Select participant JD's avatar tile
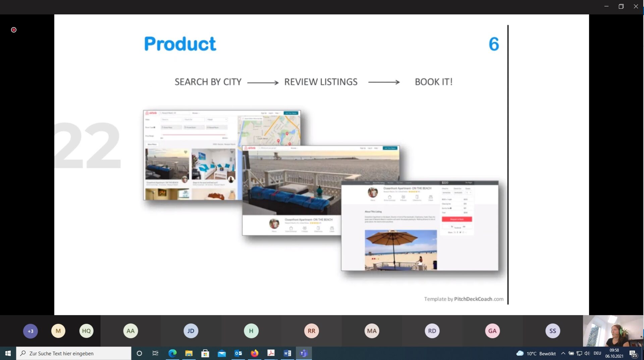 point(191,331)
